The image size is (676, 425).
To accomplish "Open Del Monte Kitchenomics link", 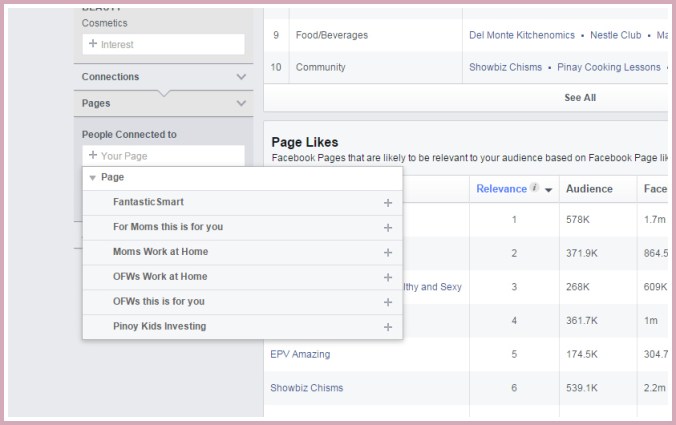I will coord(521,35).
